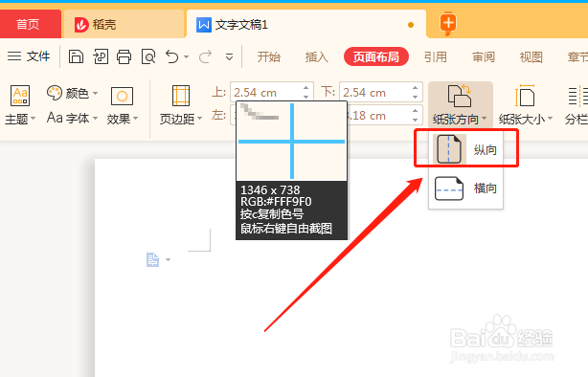This screenshot has width=588, height=377.
Task: Click the Save icon in quick toolbar
Action: pyautogui.click(x=76, y=57)
